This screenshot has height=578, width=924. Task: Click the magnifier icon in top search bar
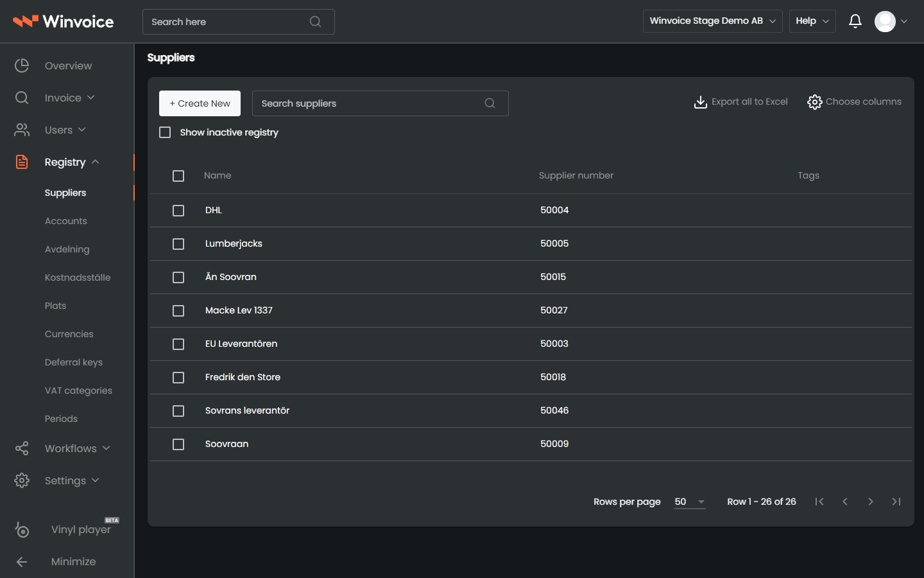[315, 22]
